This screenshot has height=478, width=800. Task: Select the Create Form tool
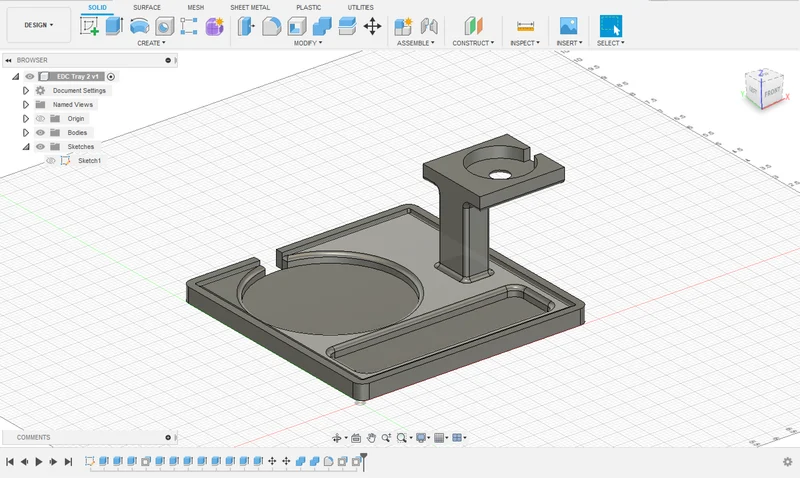click(x=214, y=27)
